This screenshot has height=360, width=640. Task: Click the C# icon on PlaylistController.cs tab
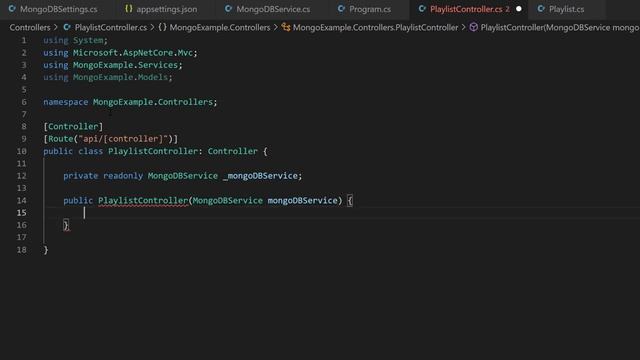[422, 9]
